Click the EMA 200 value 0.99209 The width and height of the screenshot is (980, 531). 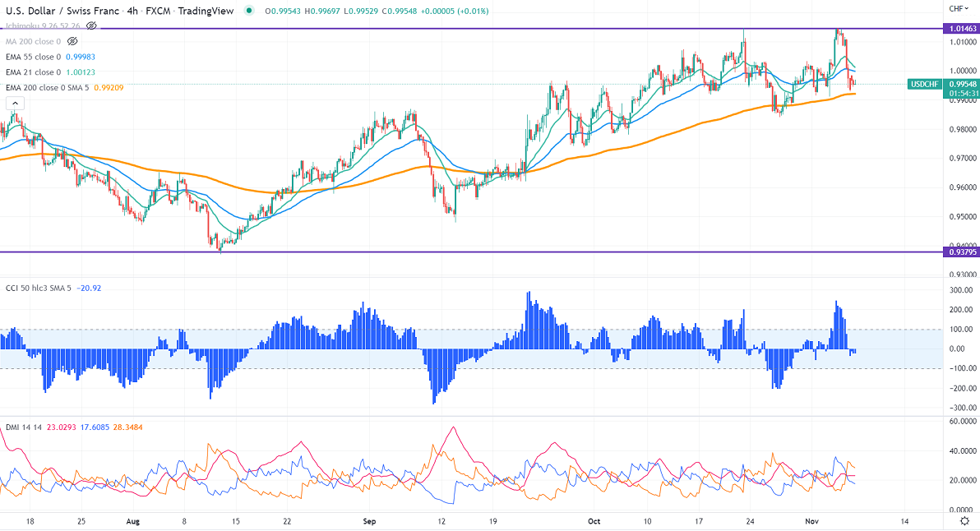pyautogui.click(x=109, y=88)
